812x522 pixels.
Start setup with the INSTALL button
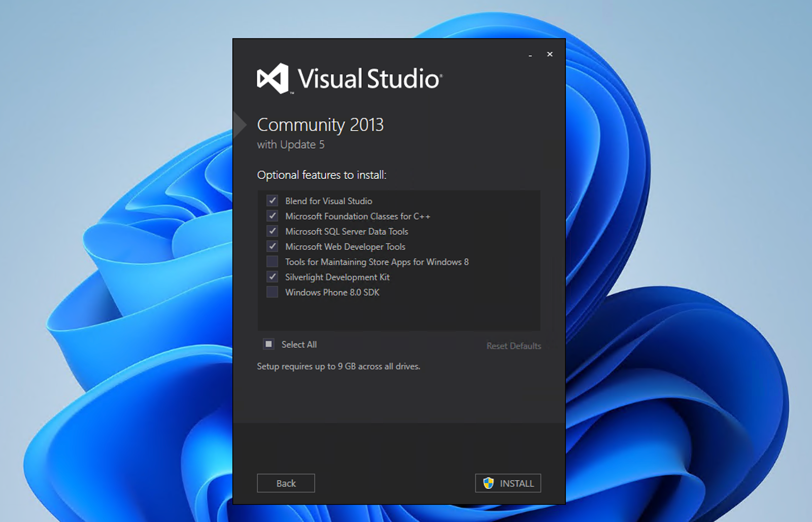coord(508,483)
